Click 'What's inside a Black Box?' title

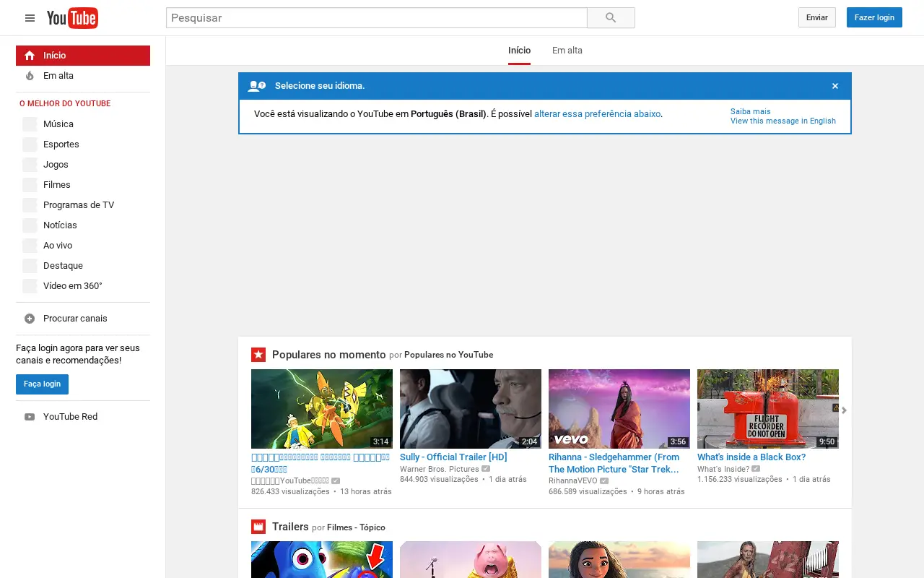751,457
